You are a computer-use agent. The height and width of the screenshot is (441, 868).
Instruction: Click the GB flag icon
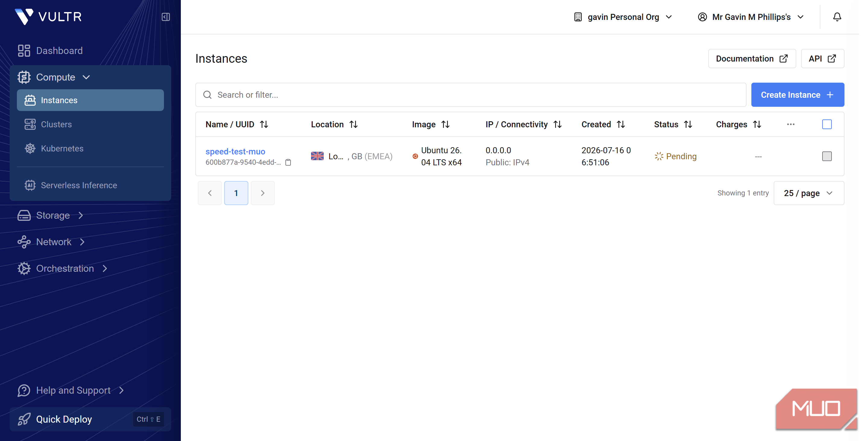(x=317, y=156)
